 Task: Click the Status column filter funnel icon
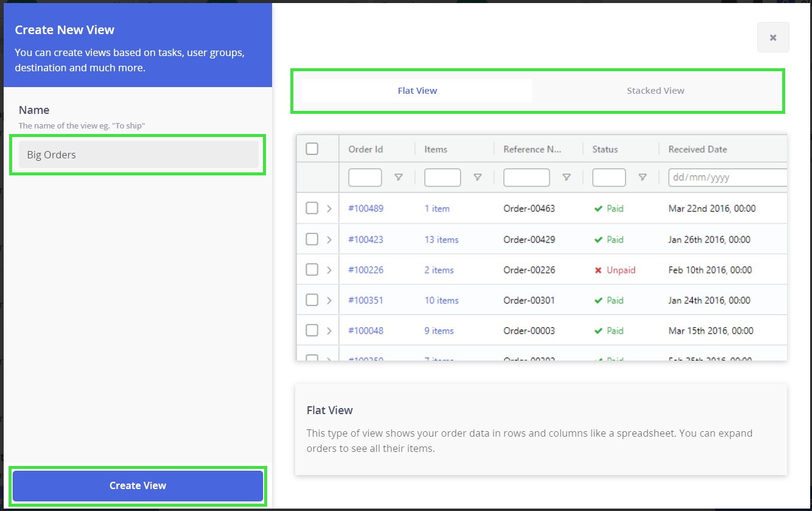tap(642, 177)
